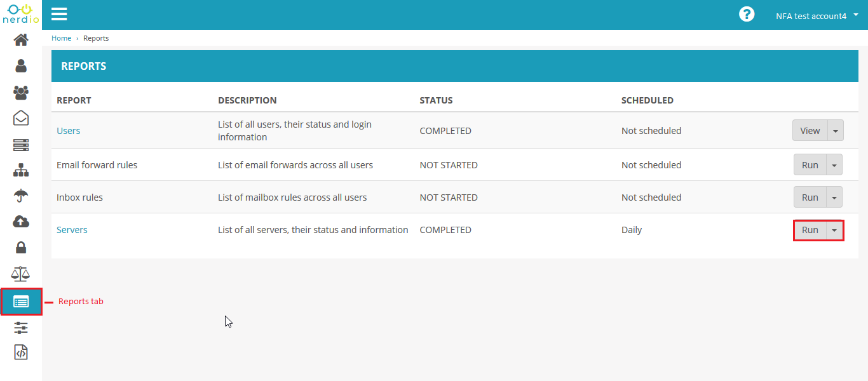
Task: Click Not scheduled value in Users row
Action: [x=651, y=131]
